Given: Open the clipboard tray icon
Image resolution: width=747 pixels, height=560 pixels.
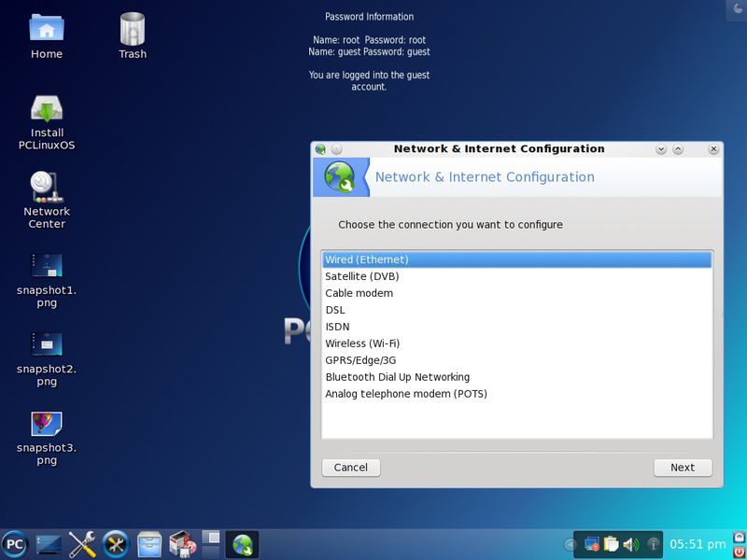Looking at the screenshot, I should pos(611,544).
